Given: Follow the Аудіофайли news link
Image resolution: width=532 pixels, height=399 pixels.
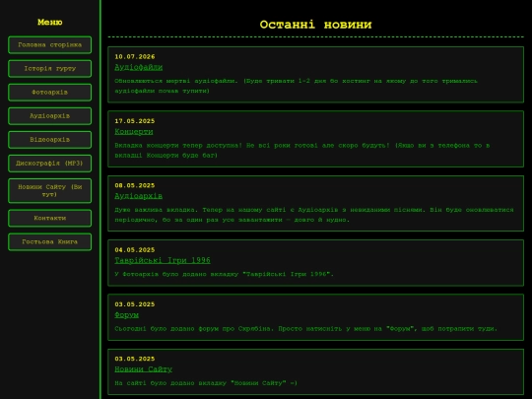Looking at the screenshot, I should tap(139, 67).
